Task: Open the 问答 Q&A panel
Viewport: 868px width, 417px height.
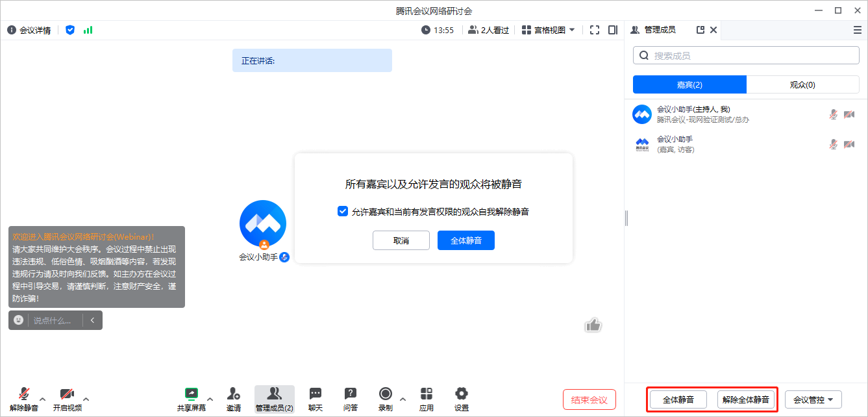Action: click(351, 399)
